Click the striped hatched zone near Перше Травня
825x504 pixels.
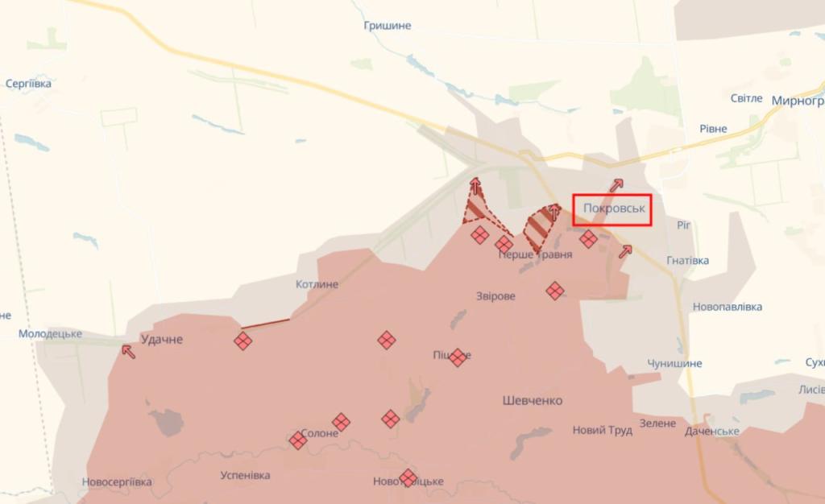tap(542, 228)
